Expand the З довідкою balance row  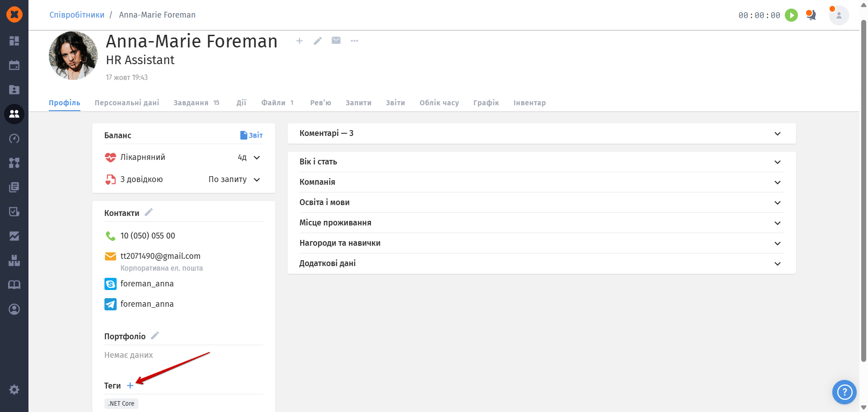coord(257,180)
